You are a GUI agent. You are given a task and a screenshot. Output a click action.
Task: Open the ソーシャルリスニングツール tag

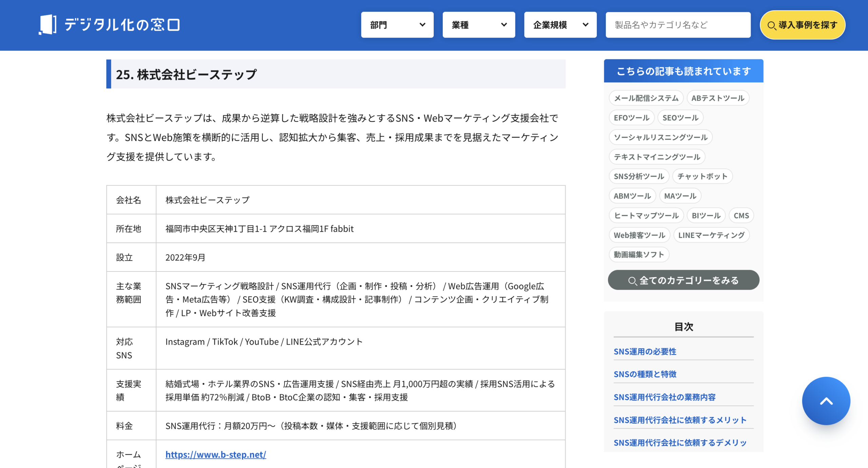660,137
